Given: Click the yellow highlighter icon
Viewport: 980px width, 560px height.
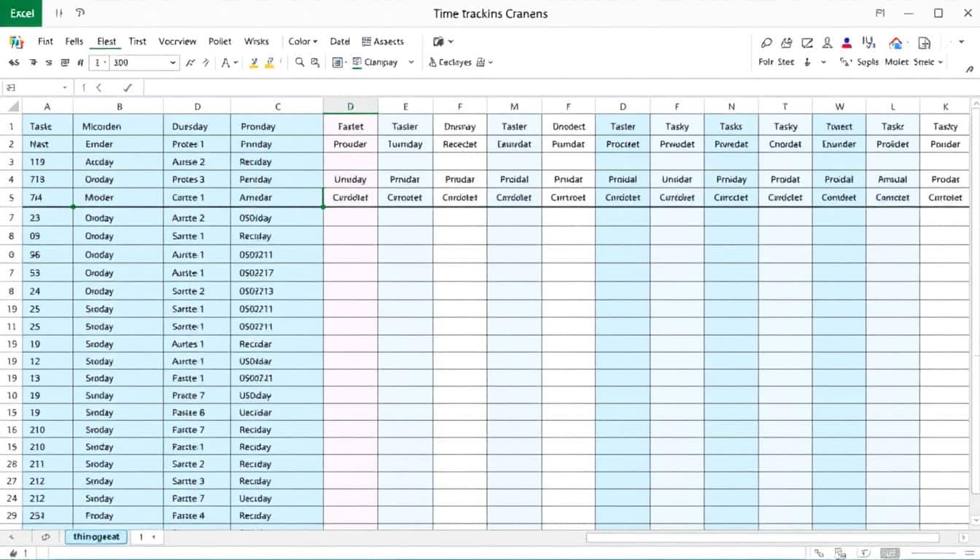Looking at the screenshot, I should click(x=254, y=63).
